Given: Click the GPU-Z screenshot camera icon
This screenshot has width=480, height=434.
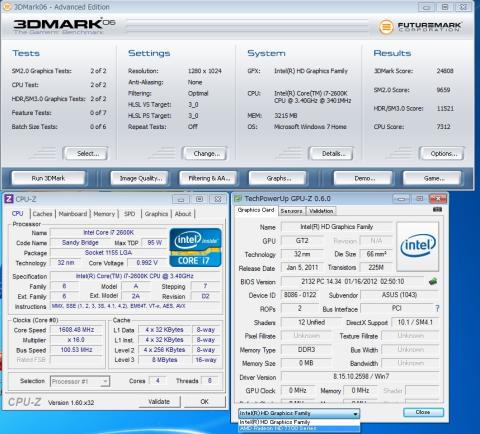Looking at the screenshot, I should tap(437, 210).
